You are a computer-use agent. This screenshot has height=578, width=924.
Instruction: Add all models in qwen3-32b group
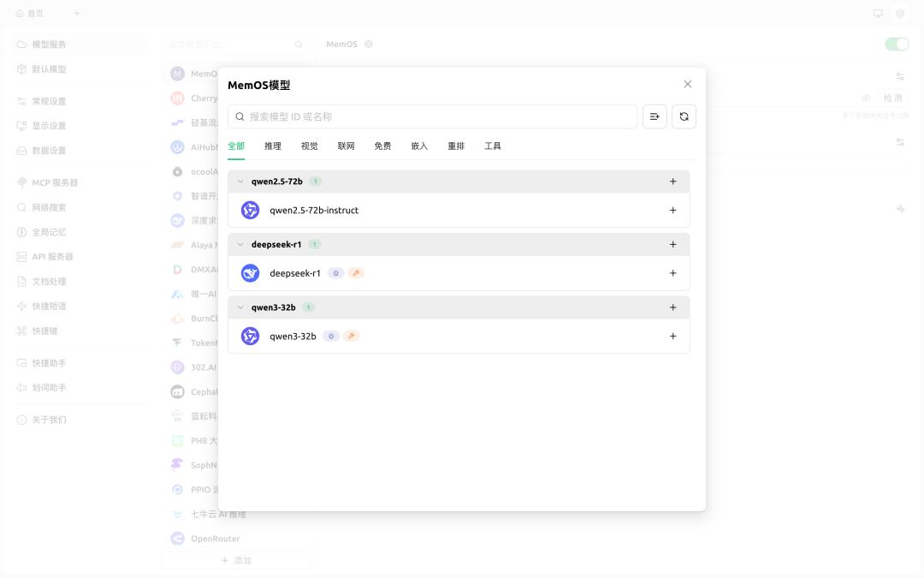coord(673,308)
